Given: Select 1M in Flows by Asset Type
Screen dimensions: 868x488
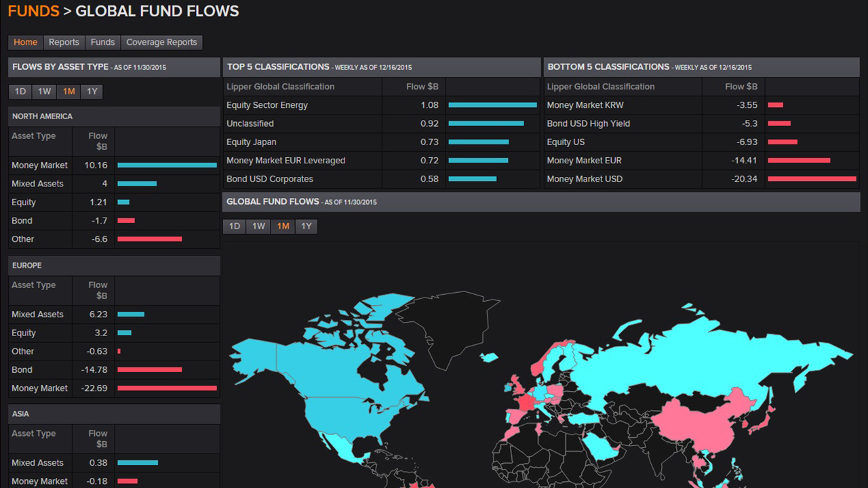Looking at the screenshot, I should click(68, 91).
